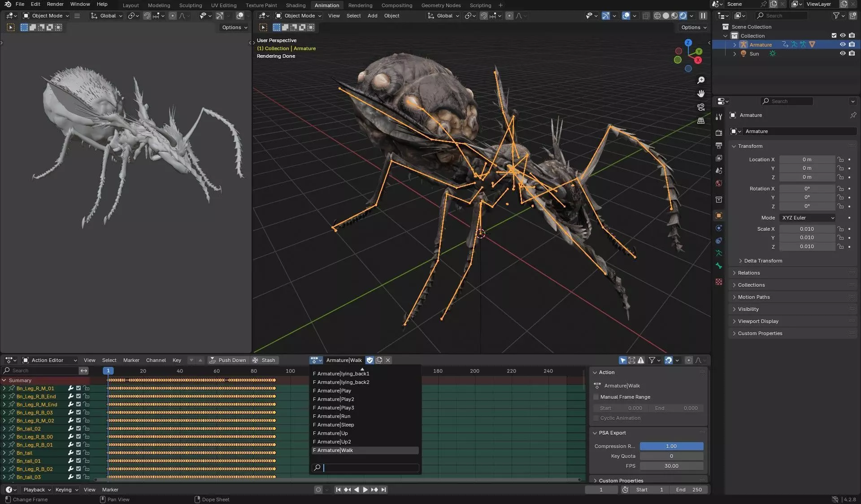Click the Scale X value field

tap(807, 229)
